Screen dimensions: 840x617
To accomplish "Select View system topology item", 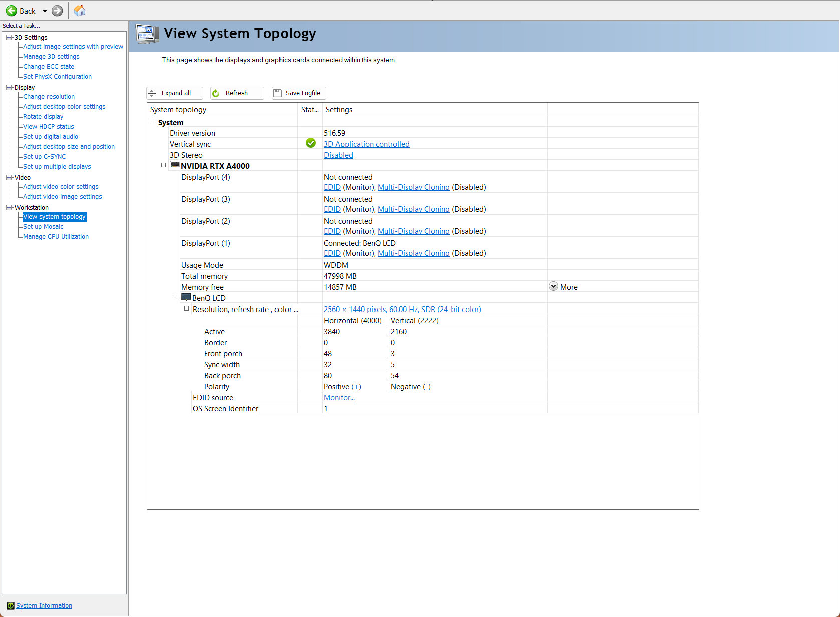I will pyautogui.click(x=55, y=217).
